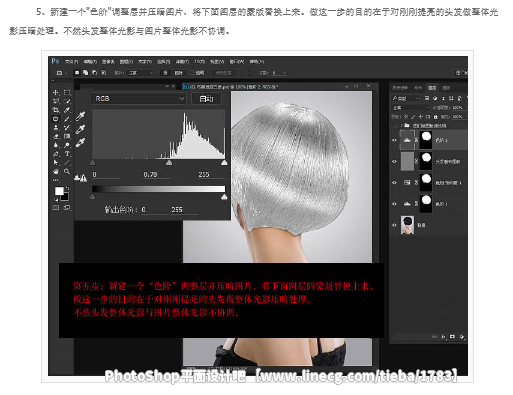Select the Type tool

[x=67, y=154]
